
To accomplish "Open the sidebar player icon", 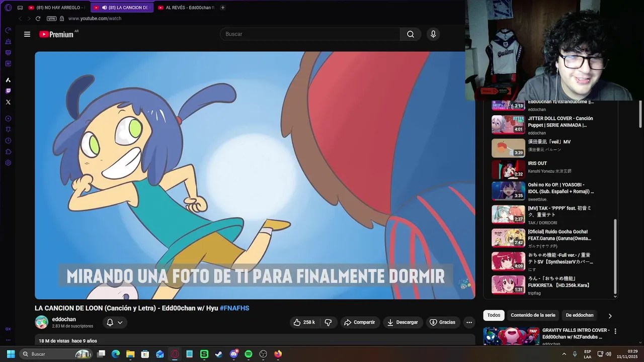I will (8, 119).
